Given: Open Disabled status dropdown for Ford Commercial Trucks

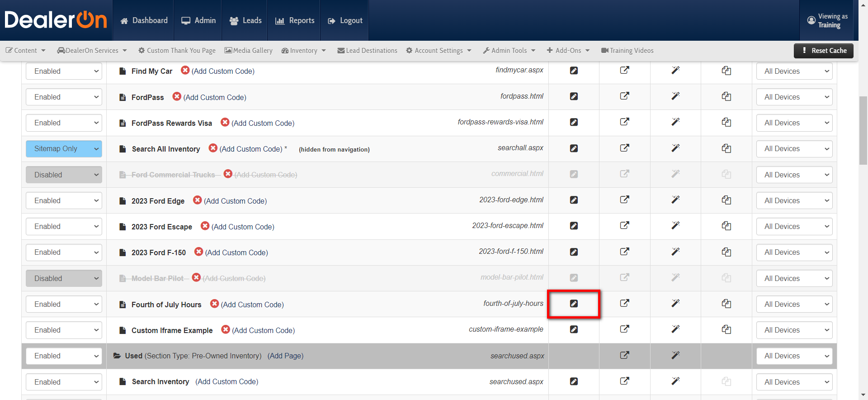Looking at the screenshot, I should click(64, 175).
